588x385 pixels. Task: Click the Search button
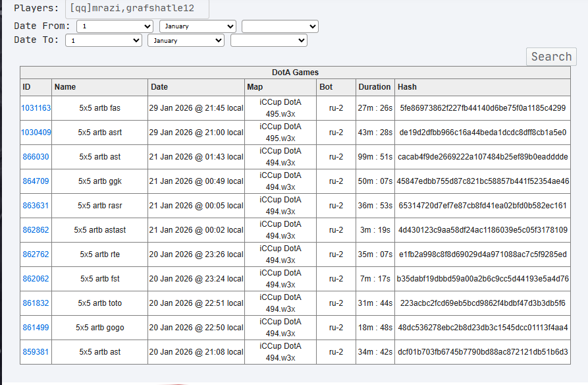[551, 57]
